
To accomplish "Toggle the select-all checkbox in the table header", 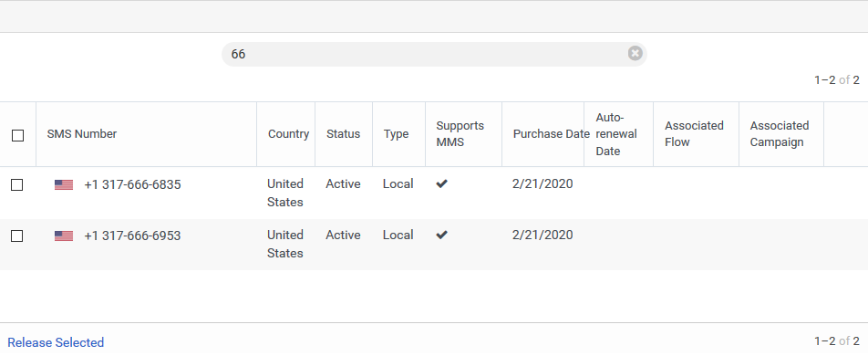I will (17, 135).
